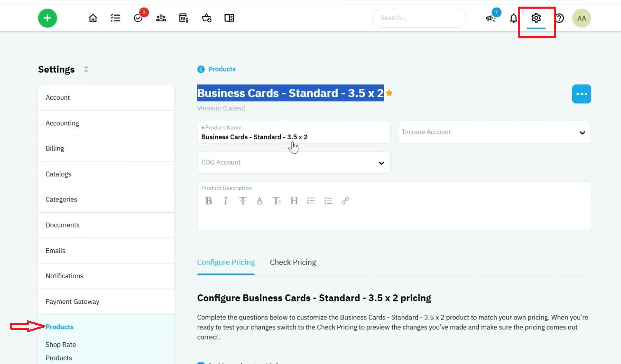
Task: Open the notifications bell
Action: pos(513,18)
